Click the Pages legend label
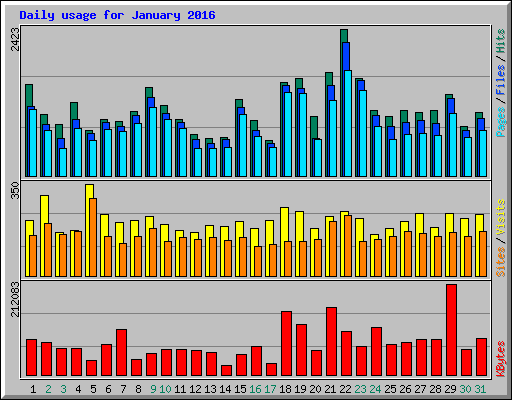 pyautogui.click(x=501, y=122)
